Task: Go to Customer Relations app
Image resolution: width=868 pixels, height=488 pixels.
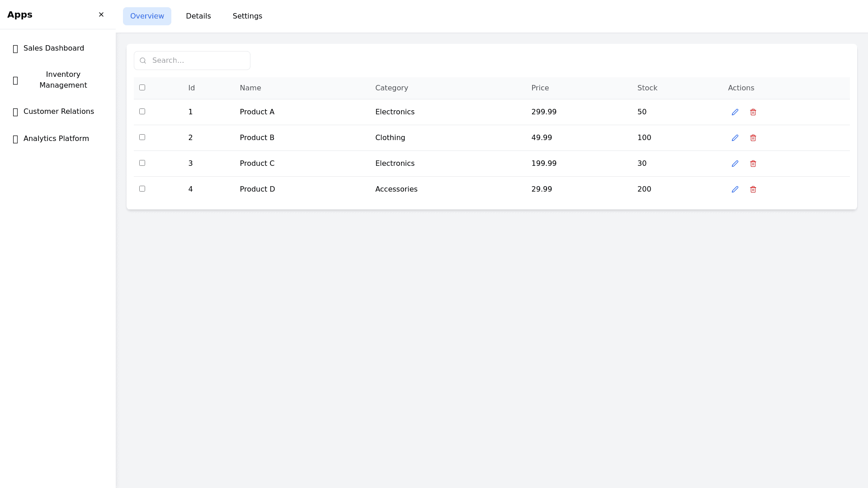Action: (58, 112)
